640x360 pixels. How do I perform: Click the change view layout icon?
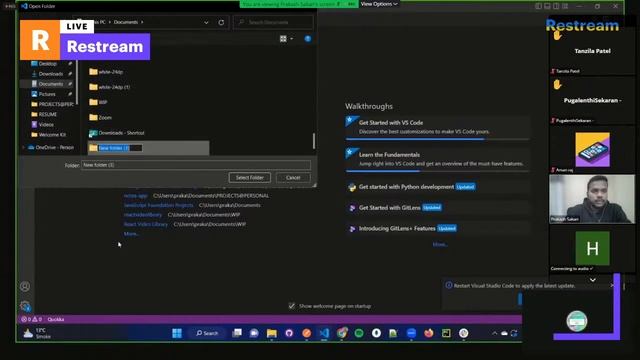(x=283, y=39)
